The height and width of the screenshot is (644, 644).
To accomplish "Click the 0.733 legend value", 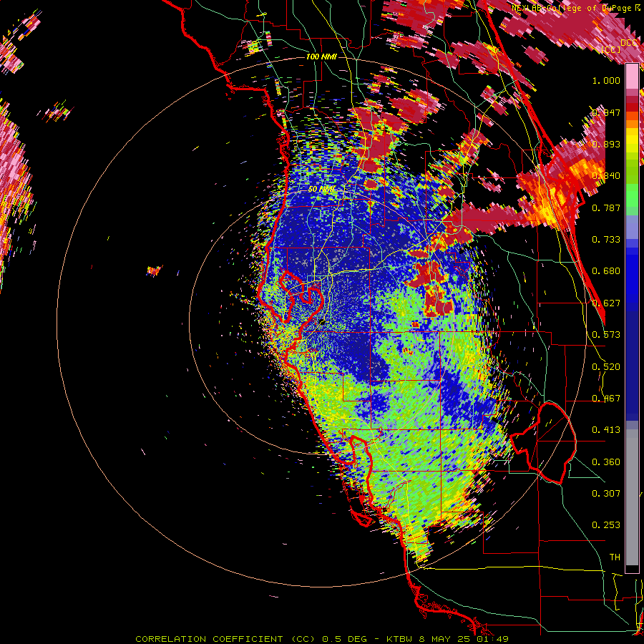I will coord(606,240).
